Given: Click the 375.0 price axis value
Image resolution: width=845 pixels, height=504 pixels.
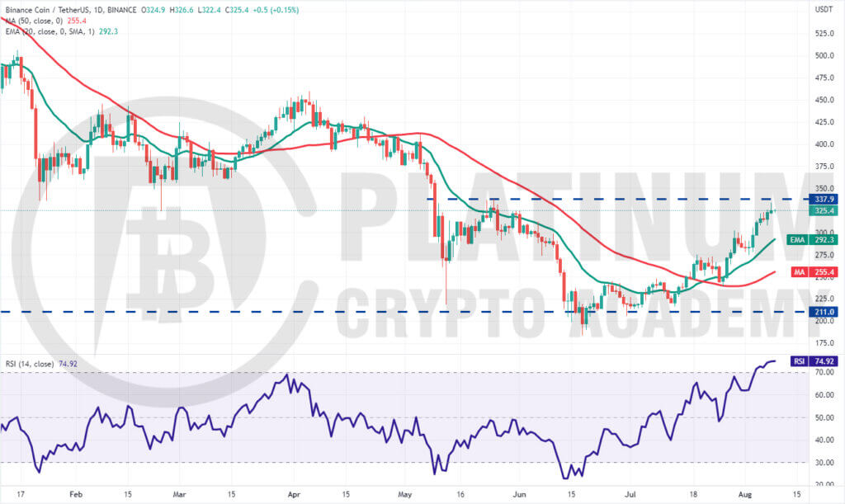Looking at the screenshot, I should (x=824, y=167).
